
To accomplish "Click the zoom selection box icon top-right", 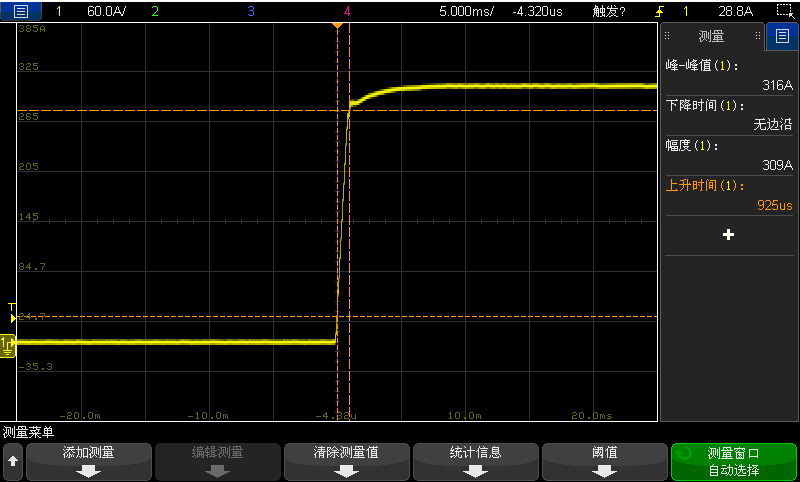I will 783,12.
